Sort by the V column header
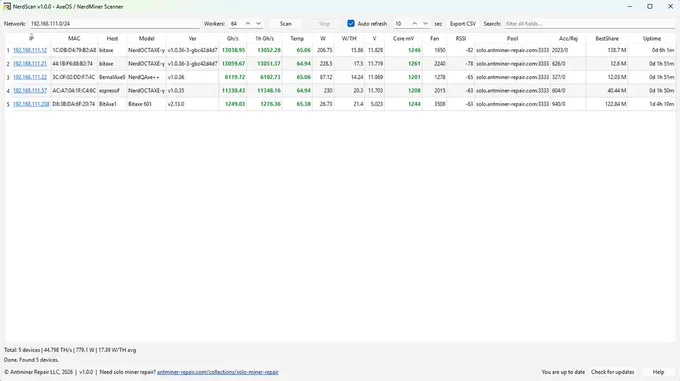 [x=375, y=39]
